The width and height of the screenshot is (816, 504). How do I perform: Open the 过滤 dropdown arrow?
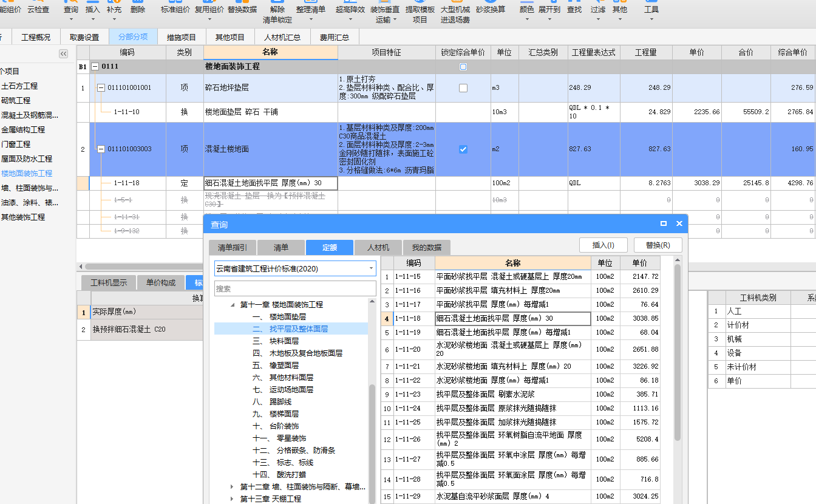tap(598, 19)
